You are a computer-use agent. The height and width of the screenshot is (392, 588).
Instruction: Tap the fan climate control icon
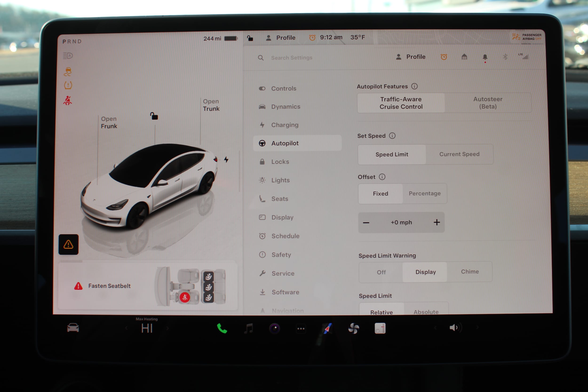354,329
